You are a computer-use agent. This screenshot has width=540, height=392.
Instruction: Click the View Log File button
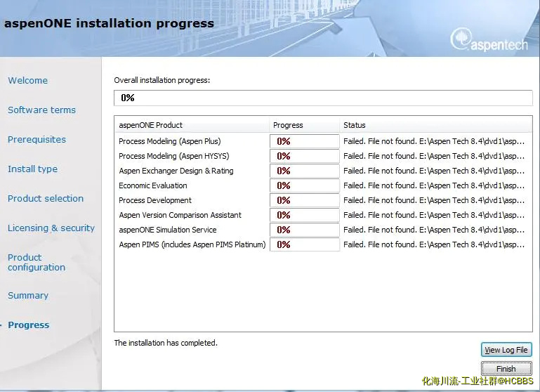506,350
